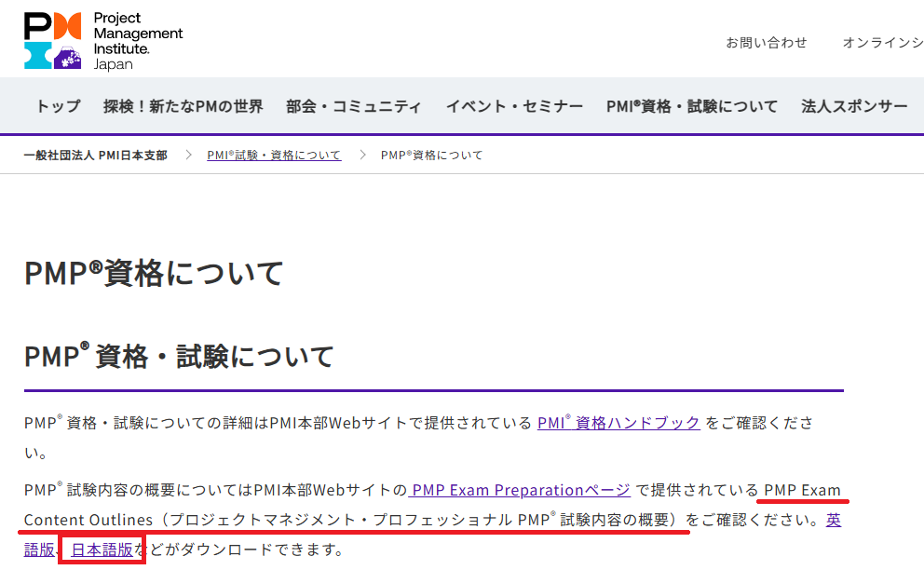Visit the PMP Exam Preparationページ link
The image size is (924, 570).
click(520, 490)
